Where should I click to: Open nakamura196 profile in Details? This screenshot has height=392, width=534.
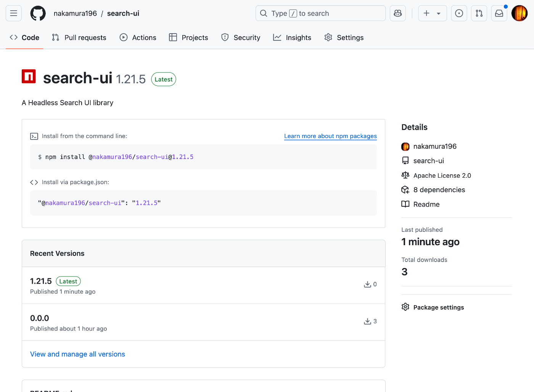click(435, 146)
